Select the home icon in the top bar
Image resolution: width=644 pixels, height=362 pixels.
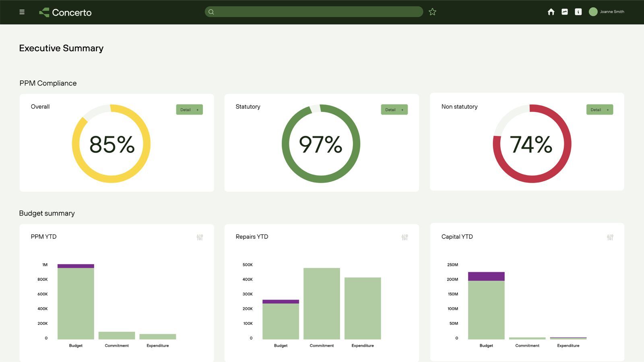(551, 12)
